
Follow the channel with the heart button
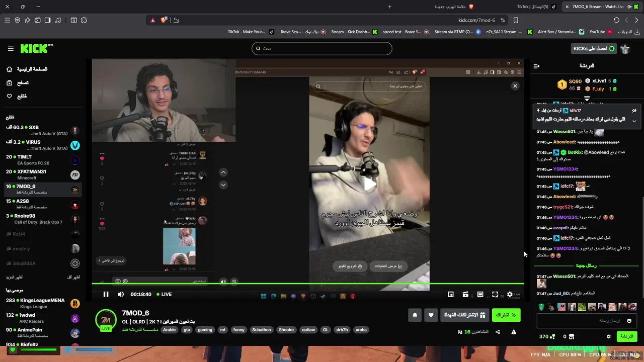[431, 315]
